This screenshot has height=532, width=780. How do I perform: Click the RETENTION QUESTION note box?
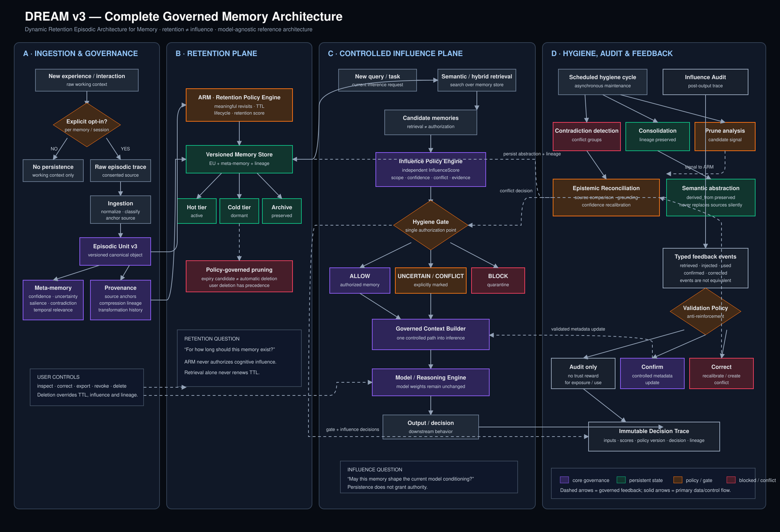tap(239, 358)
